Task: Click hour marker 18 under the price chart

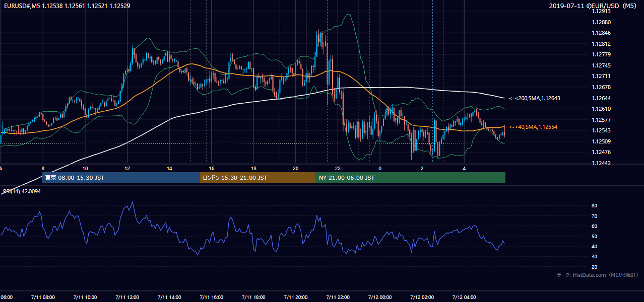Action: [254, 169]
